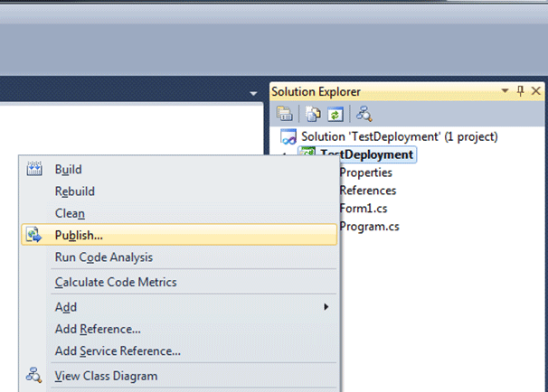Choose Rebuild from the context menu
The height and width of the screenshot is (392, 548).
click(x=75, y=191)
